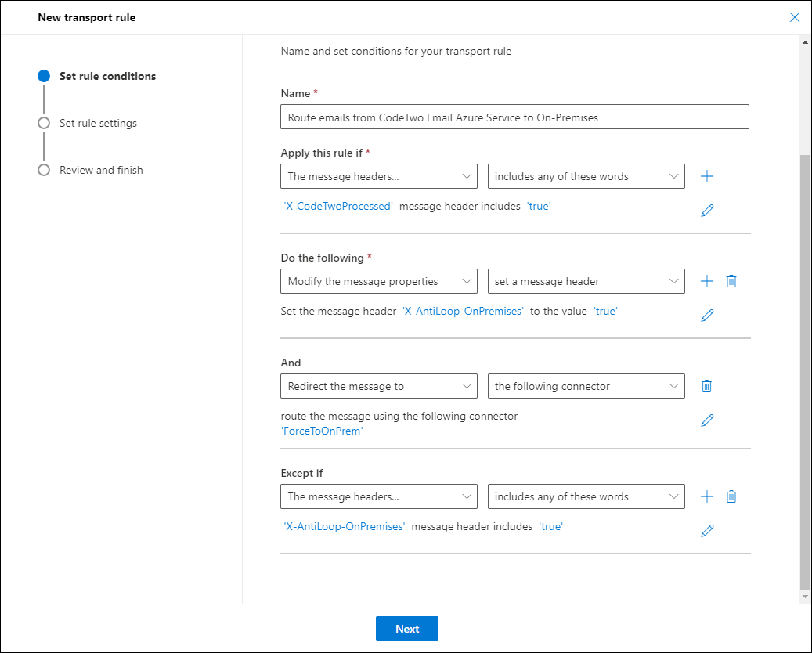Edit the X-CodeTwoProcessed header condition with pencil icon

(707, 211)
